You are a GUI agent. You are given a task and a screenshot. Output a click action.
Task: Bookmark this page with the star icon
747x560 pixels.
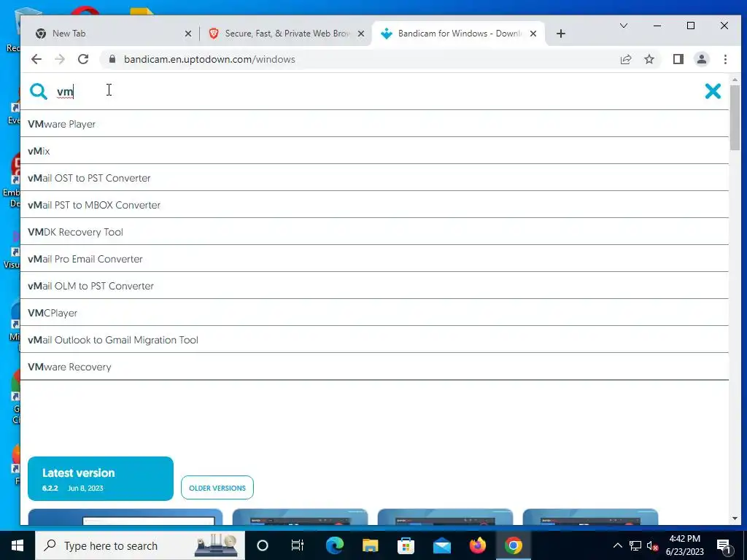[x=649, y=59]
